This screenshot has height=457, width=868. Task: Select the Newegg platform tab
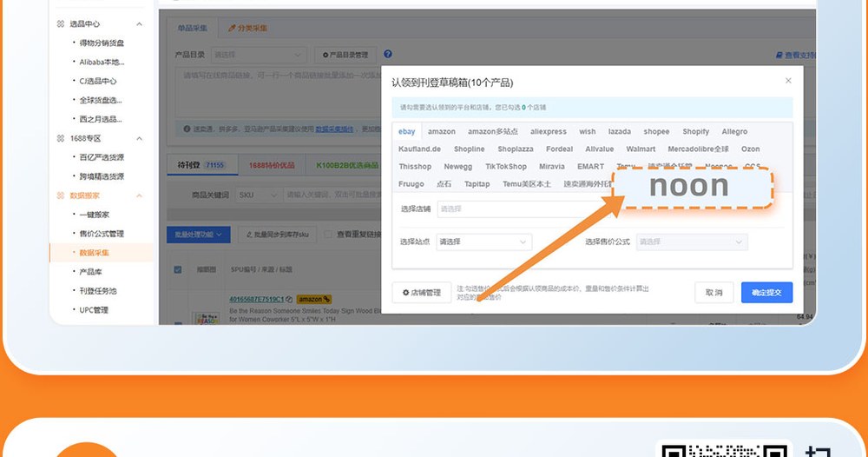tap(457, 166)
